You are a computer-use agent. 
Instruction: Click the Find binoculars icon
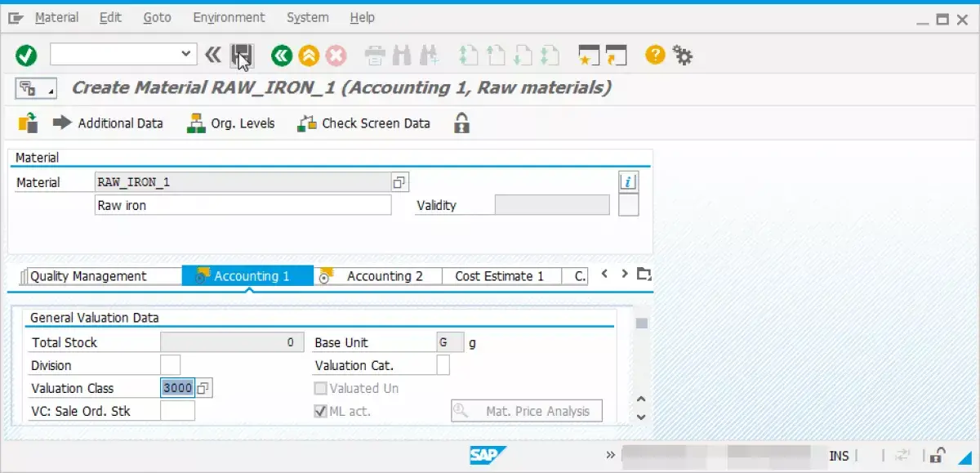401,56
